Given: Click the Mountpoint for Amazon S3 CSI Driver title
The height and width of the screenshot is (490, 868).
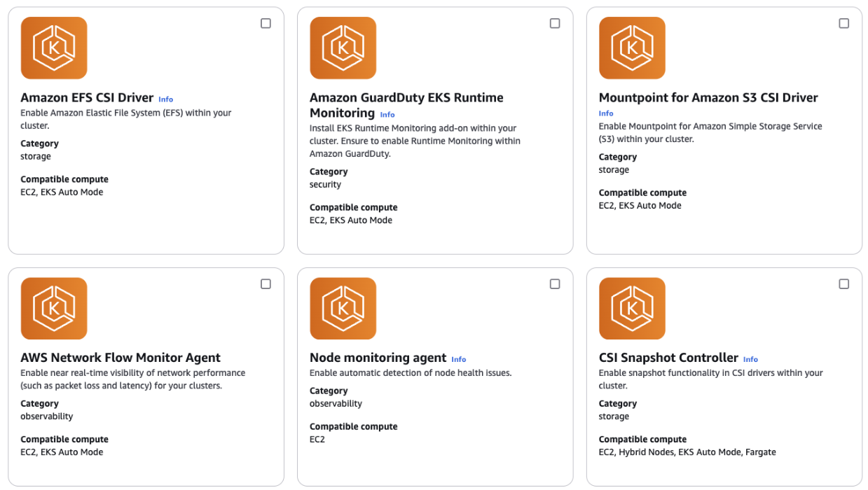Looking at the screenshot, I should (x=708, y=98).
